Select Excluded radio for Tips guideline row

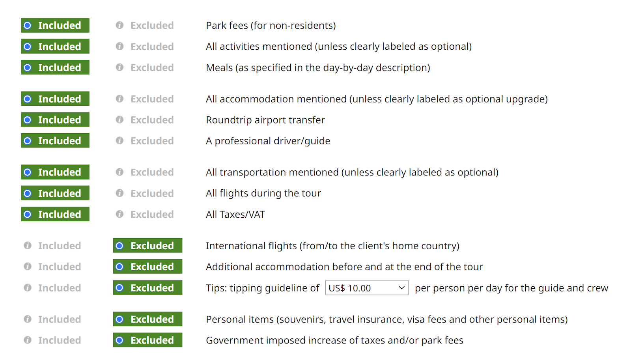tap(119, 288)
